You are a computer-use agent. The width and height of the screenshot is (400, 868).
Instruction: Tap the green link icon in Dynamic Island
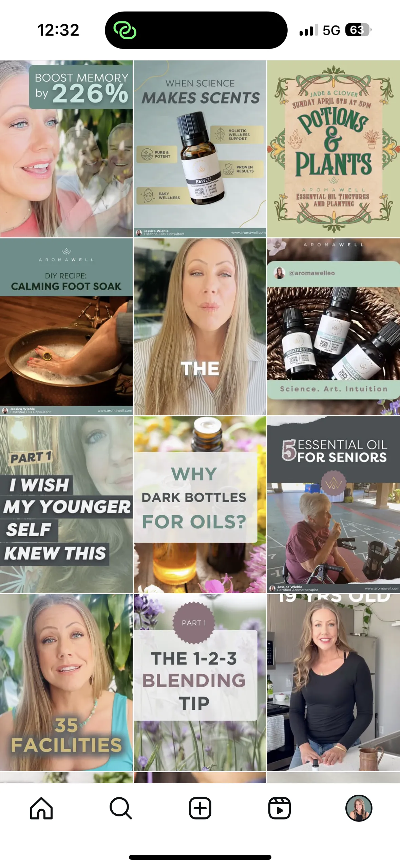point(125,30)
